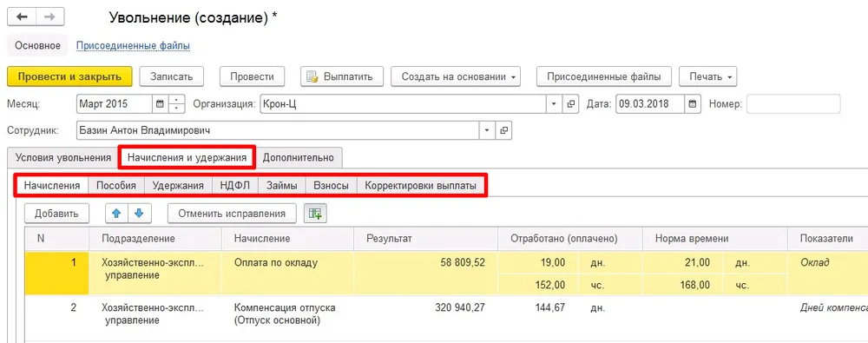Click the Провести button

[x=252, y=76]
